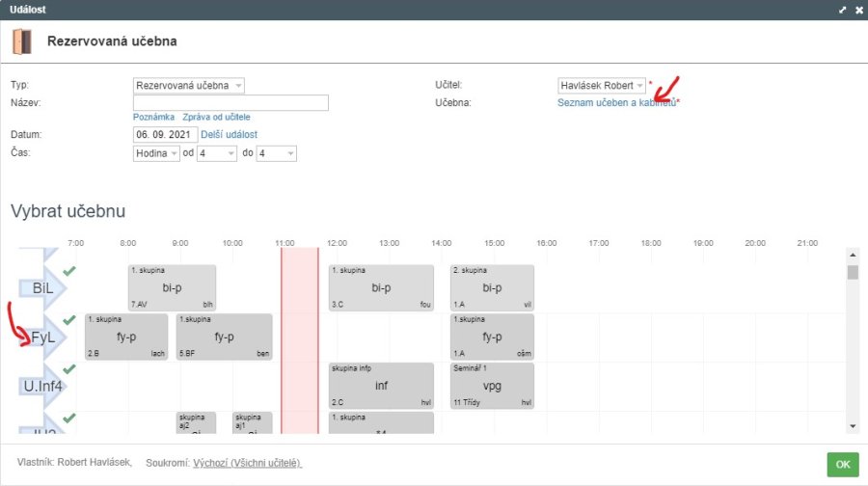Select the inf lesson block for 2.C
Viewport: 868px width, 486px height.
pos(380,386)
